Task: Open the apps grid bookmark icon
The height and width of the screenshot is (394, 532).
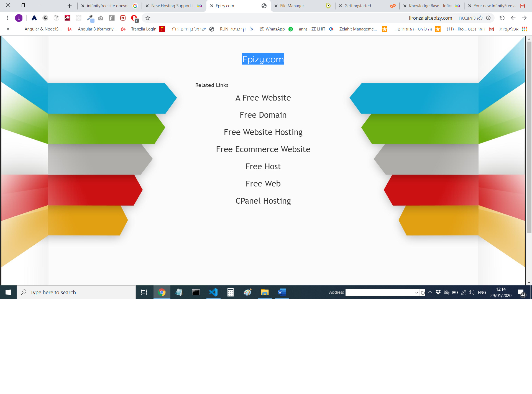Action: (x=524, y=29)
